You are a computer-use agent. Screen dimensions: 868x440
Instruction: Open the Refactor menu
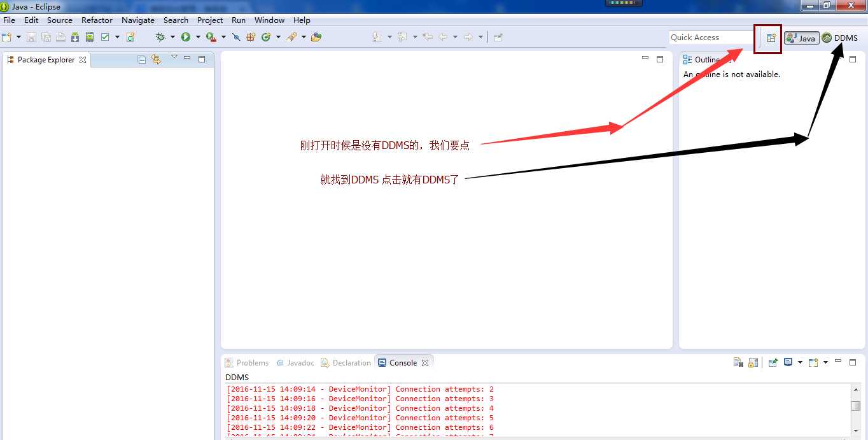coord(97,20)
